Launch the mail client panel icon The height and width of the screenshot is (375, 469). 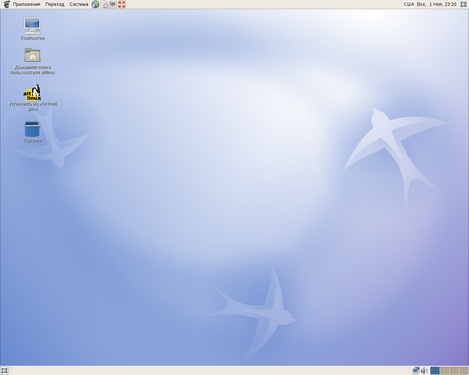click(x=104, y=4)
